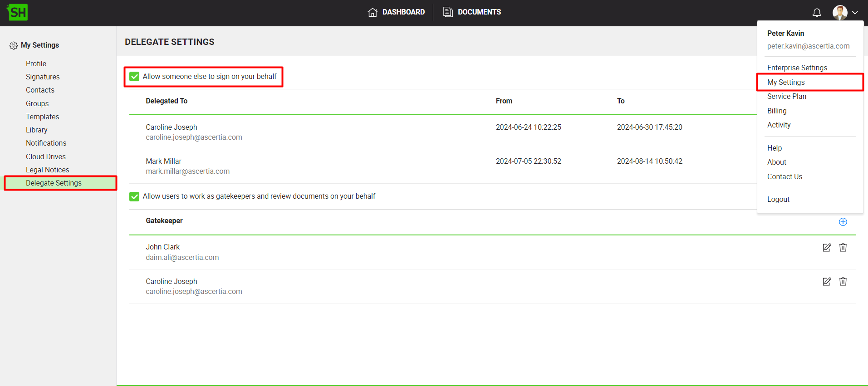Click the user profile avatar
868x386 pixels.
[x=839, y=13]
